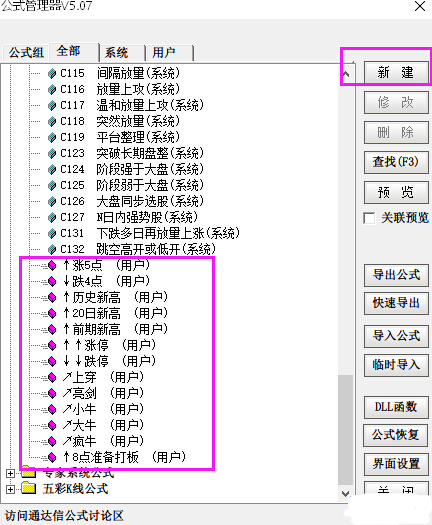Enable the 关联预览 checkbox
Viewport: 432px width, 525px height.
coord(369,218)
